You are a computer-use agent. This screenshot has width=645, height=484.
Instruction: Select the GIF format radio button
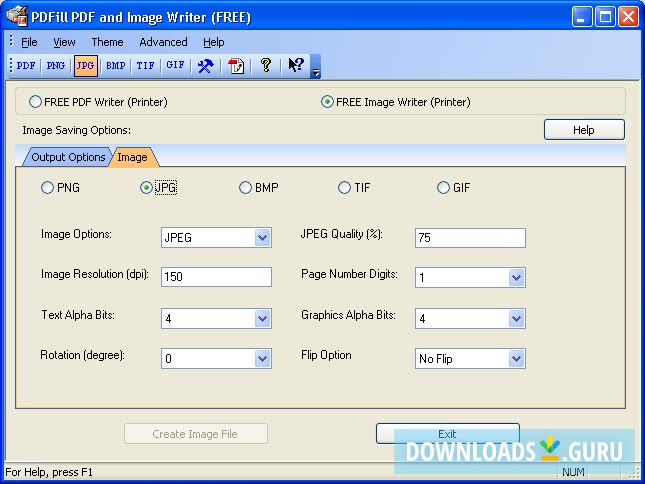(443, 188)
